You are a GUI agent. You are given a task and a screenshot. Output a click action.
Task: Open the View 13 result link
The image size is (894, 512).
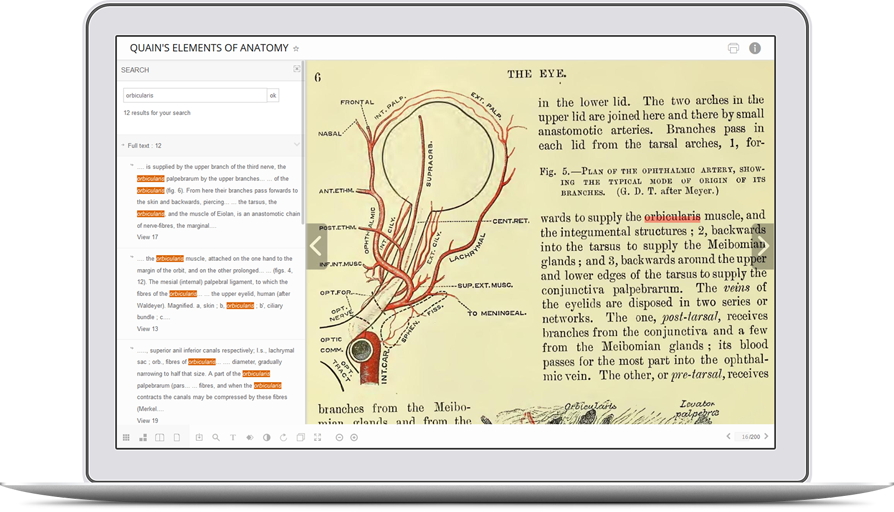point(147,329)
